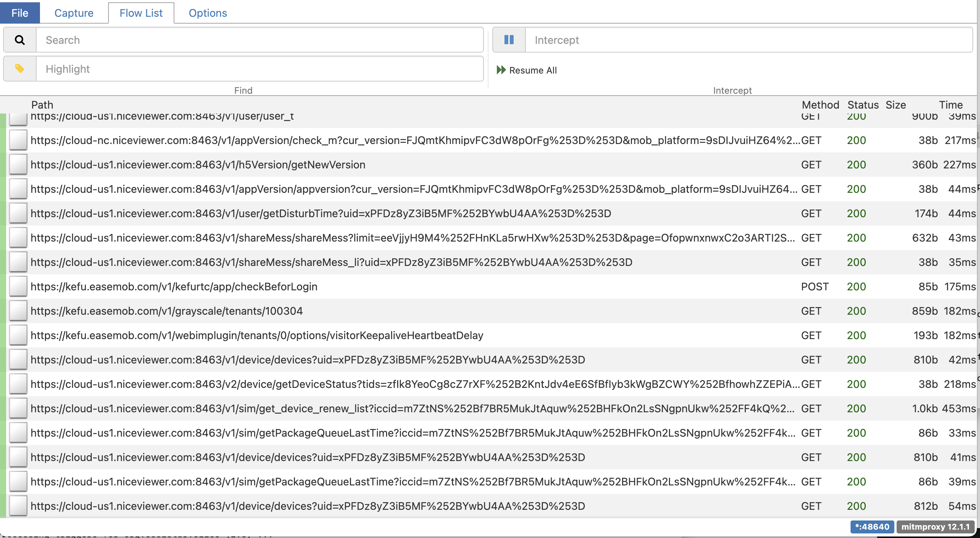980x538 pixels.
Task: Check the box for checkBeforLogin POST flow
Action: (18, 287)
